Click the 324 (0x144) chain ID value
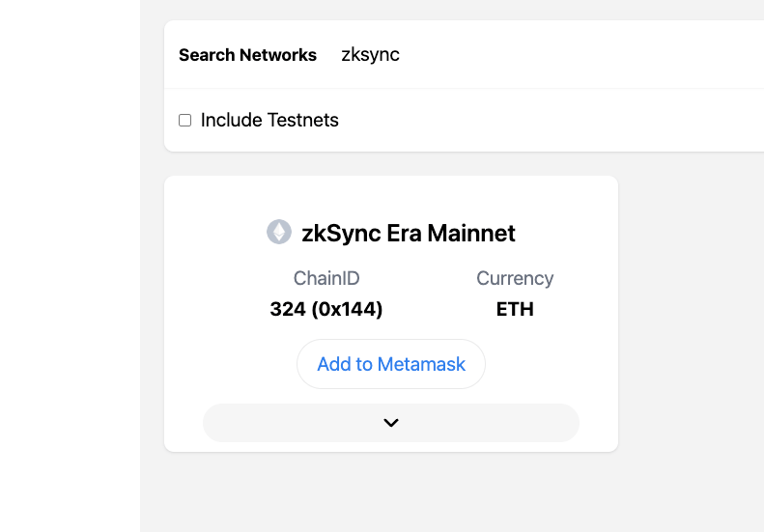This screenshot has width=764, height=532. pyautogui.click(x=325, y=309)
